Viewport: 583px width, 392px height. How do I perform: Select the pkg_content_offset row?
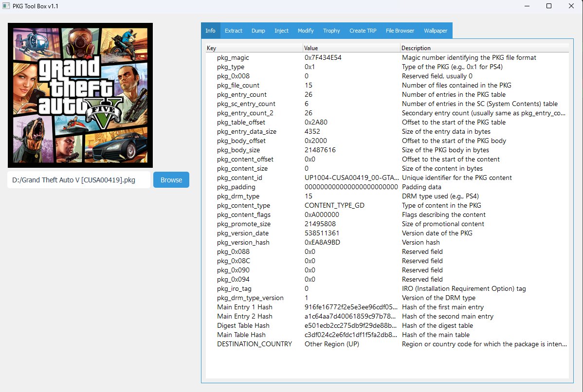387,160
